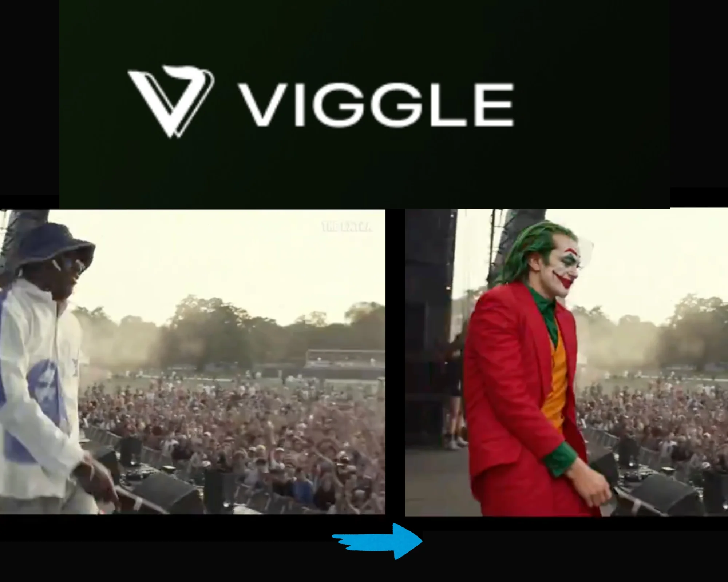Click the blue arrow transform button
The image size is (728, 582).
click(376, 541)
